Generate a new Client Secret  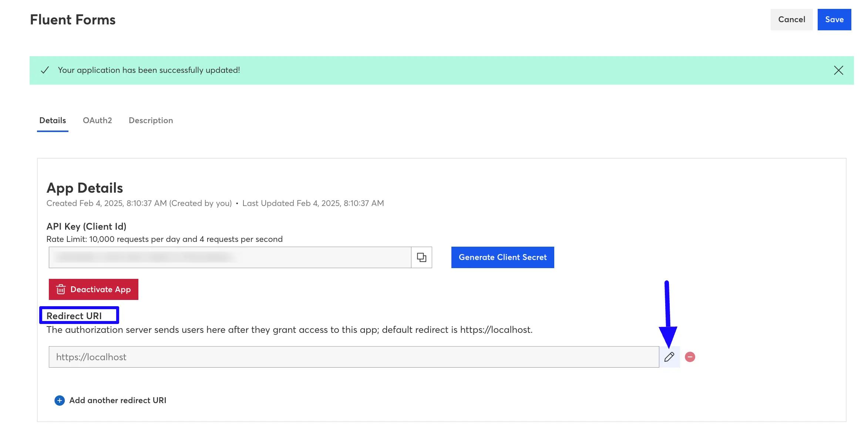[x=502, y=257]
